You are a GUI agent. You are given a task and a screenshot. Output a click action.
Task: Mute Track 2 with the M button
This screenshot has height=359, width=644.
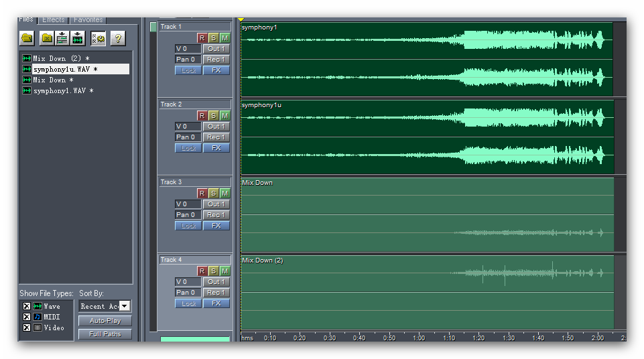click(224, 116)
